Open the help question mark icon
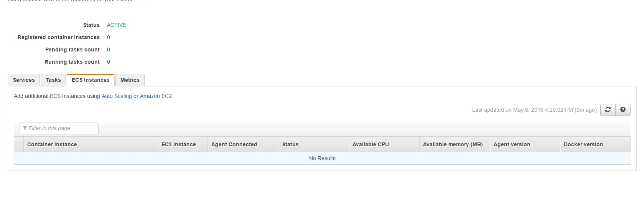Screen dimensions: 644x220 (623, 110)
